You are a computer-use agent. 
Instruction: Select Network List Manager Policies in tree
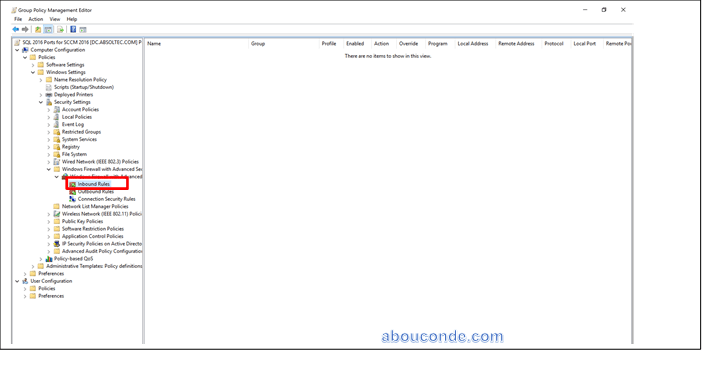click(x=95, y=206)
